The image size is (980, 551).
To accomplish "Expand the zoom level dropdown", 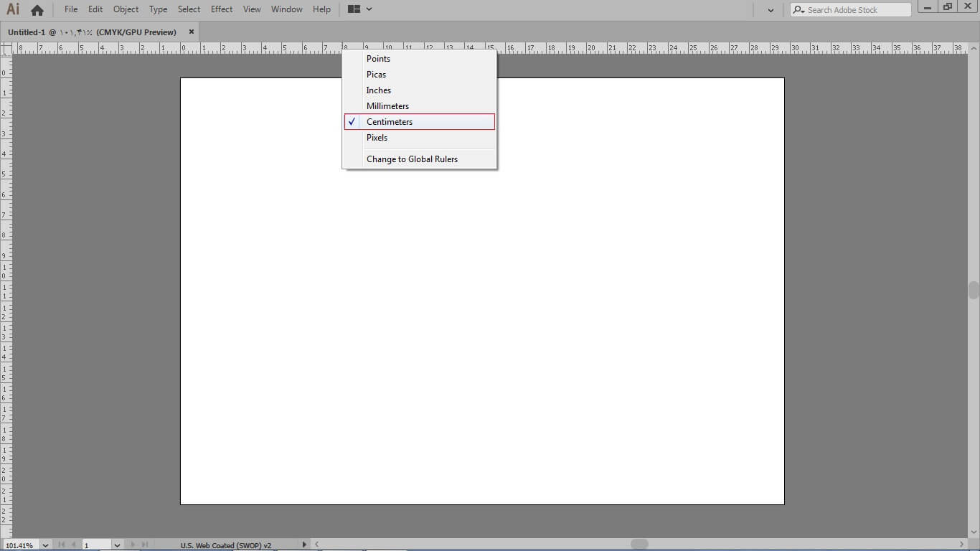I will (46, 545).
